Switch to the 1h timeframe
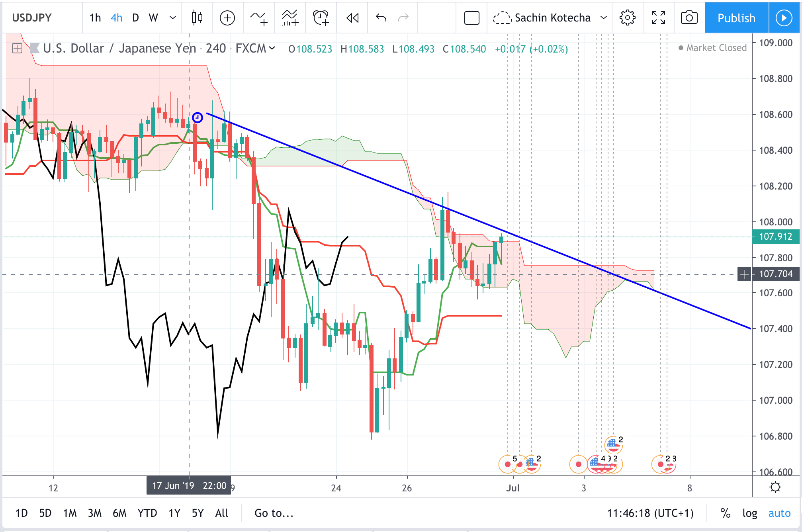The image size is (802, 532). pos(95,18)
